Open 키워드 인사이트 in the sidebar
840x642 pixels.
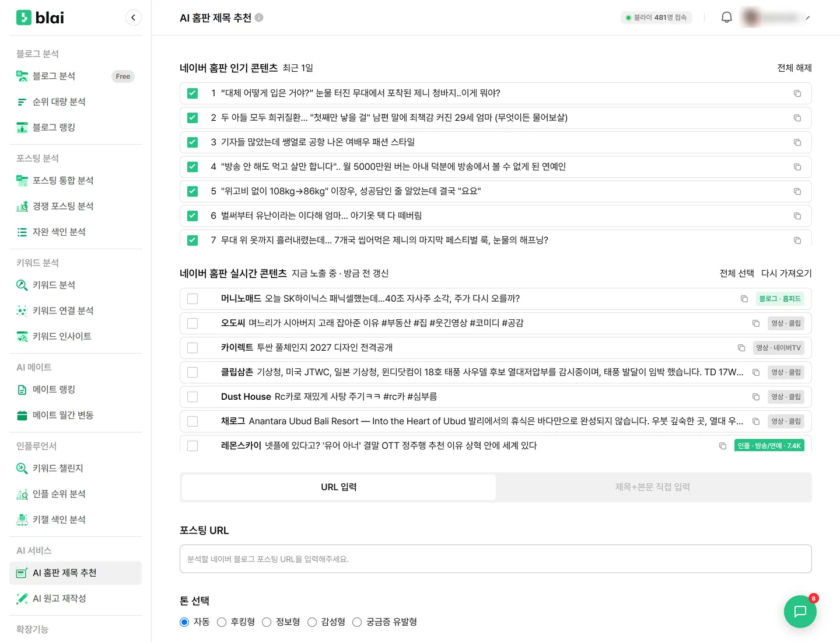[76, 336]
